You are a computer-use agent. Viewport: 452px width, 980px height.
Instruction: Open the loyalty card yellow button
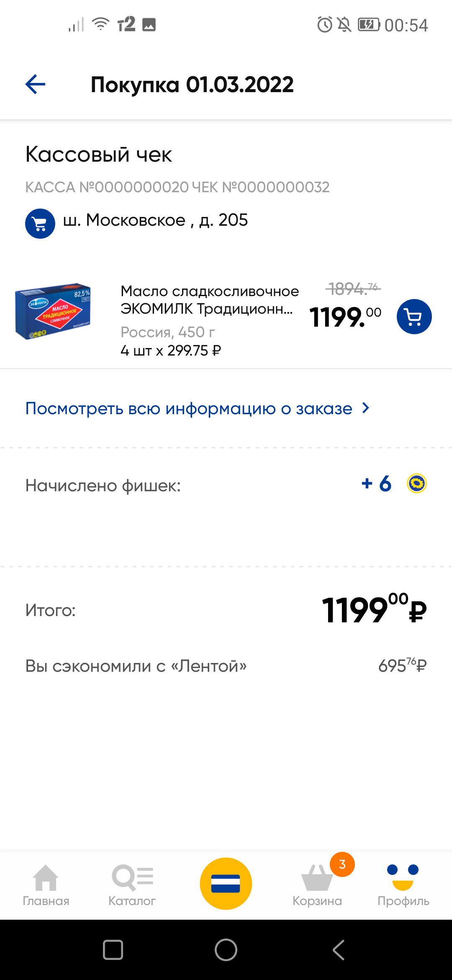[x=226, y=883]
